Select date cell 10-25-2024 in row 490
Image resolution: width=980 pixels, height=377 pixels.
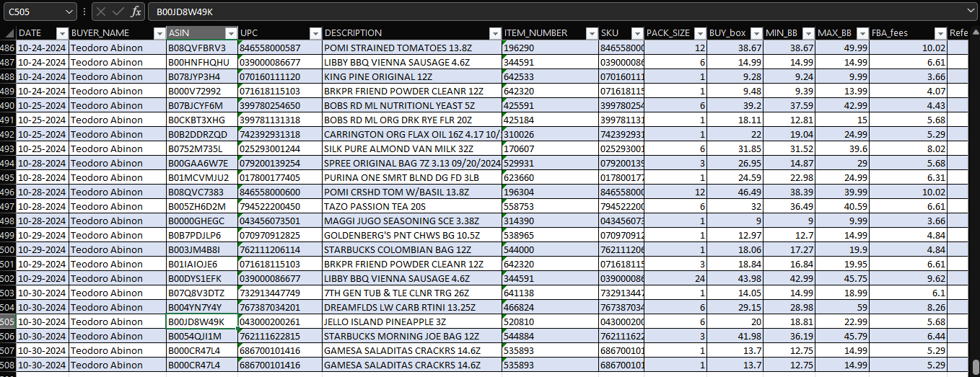click(43, 105)
